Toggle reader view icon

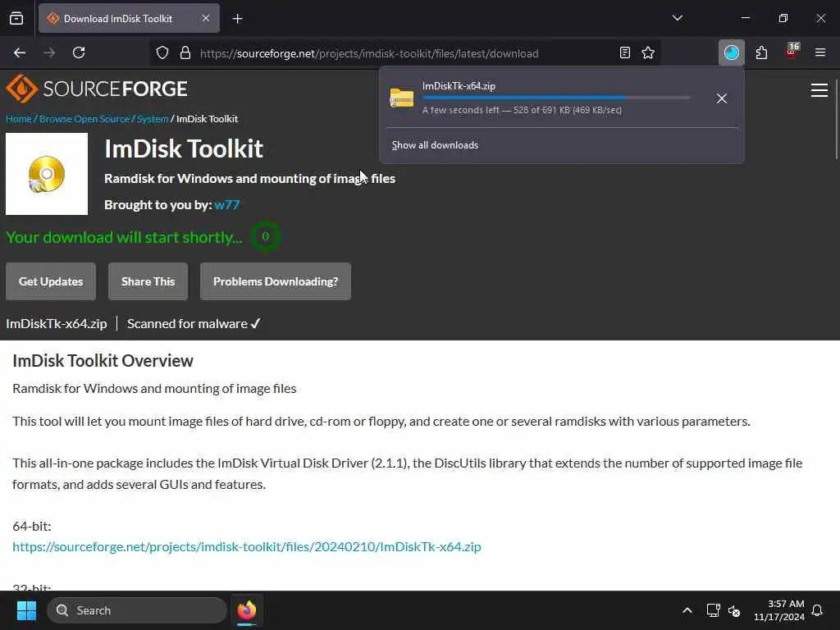tap(624, 52)
